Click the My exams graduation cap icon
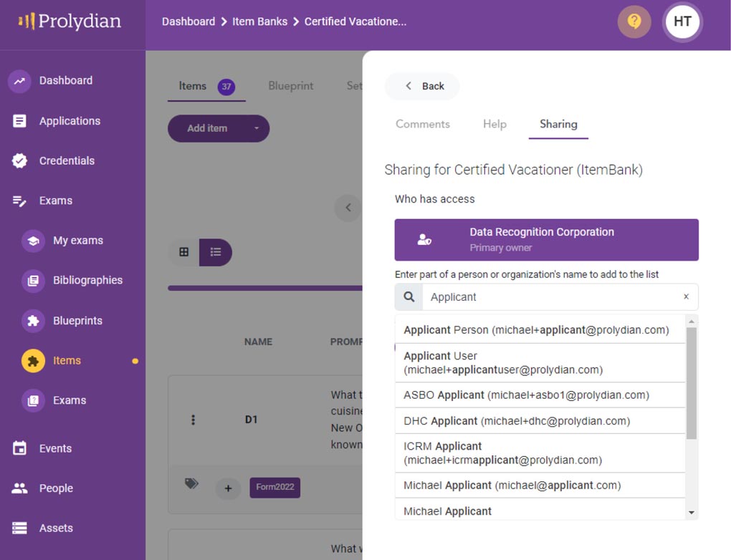 (33, 241)
